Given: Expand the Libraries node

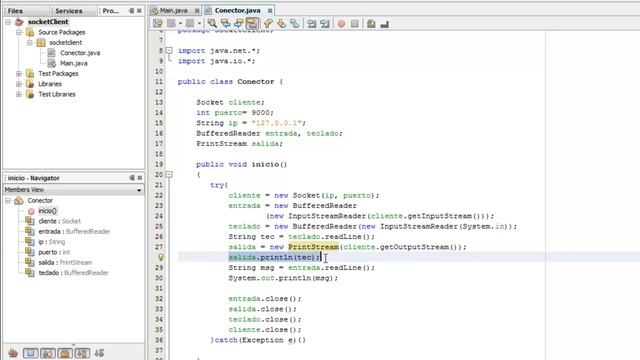Looking at the screenshot, I should pyautogui.click(x=19, y=84).
